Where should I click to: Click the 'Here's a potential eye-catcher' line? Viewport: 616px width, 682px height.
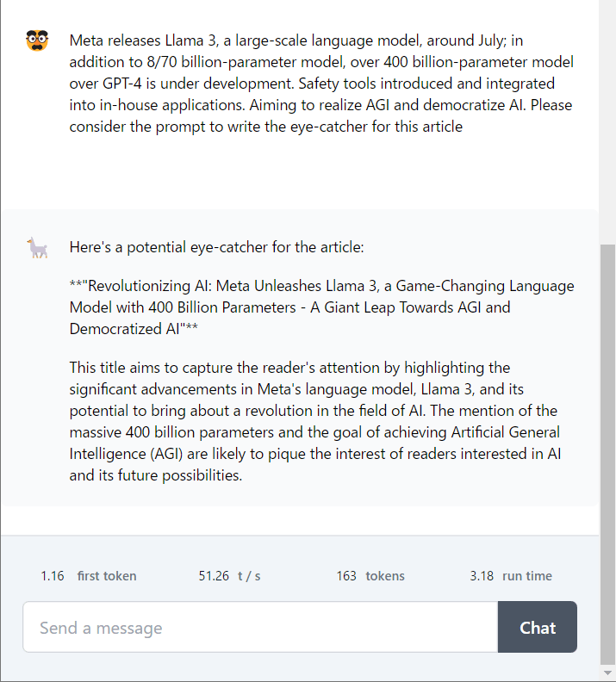point(217,248)
